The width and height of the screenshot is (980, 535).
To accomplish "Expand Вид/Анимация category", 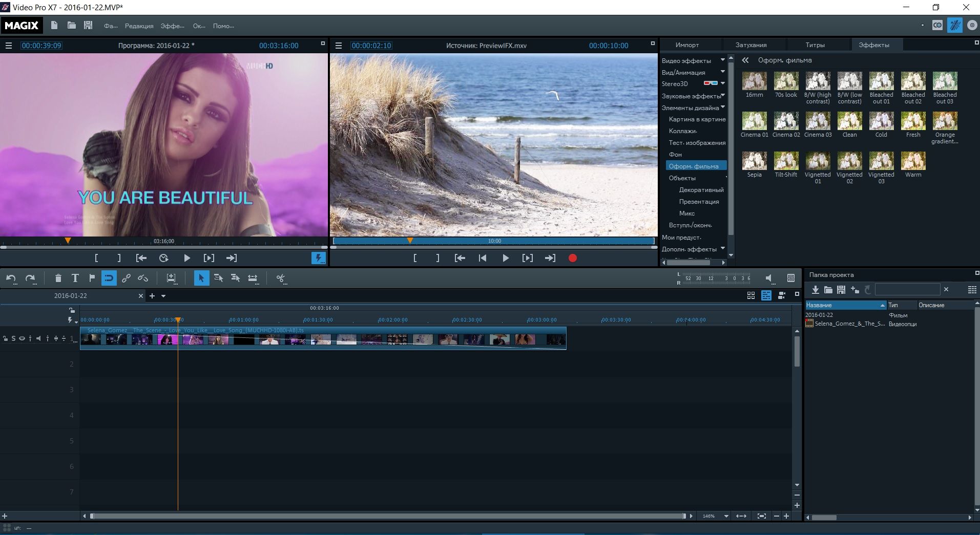I will pyautogui.click(x=723, y=72).
